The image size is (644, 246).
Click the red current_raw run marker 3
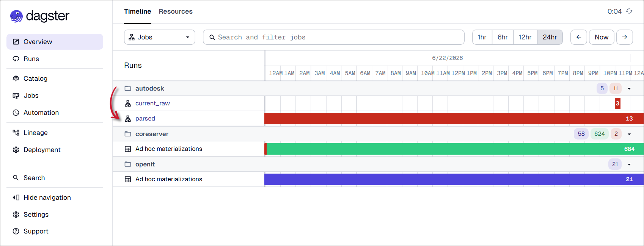[x=617, y=103]
